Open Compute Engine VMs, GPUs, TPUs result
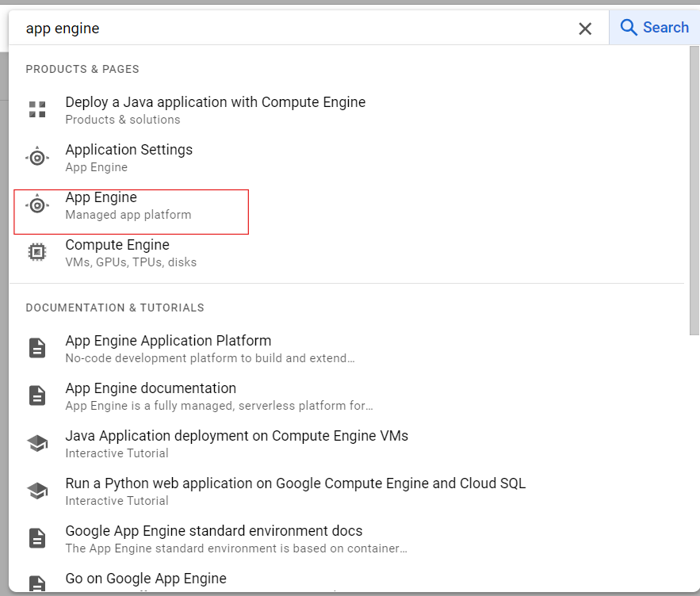This screenshot has width=700, height=596. (x=131, y=253)
